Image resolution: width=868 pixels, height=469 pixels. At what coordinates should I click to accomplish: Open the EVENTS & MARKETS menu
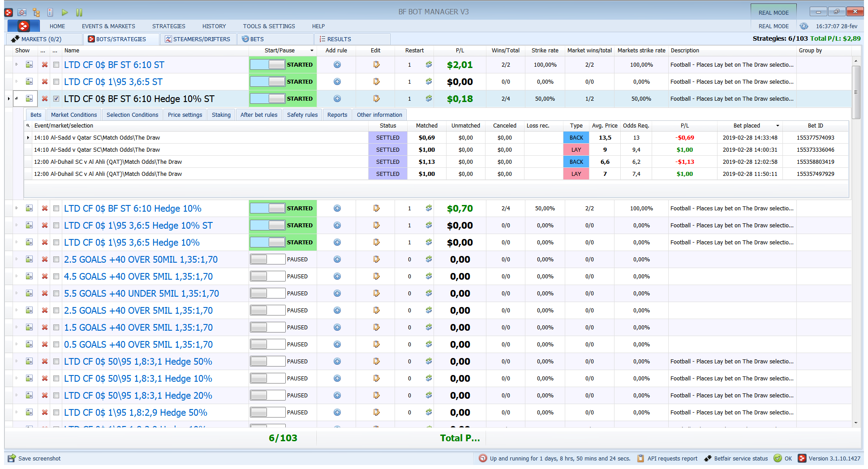[108, 26]
